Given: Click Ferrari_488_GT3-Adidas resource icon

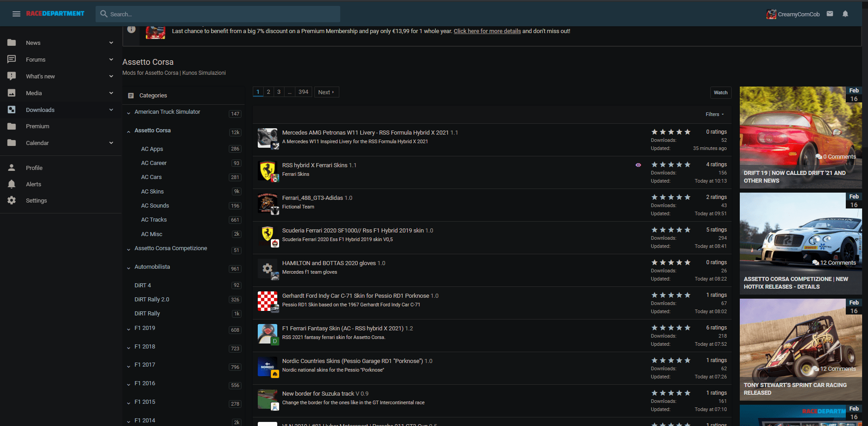Looking at the screenshot, I should coord(268,203).
